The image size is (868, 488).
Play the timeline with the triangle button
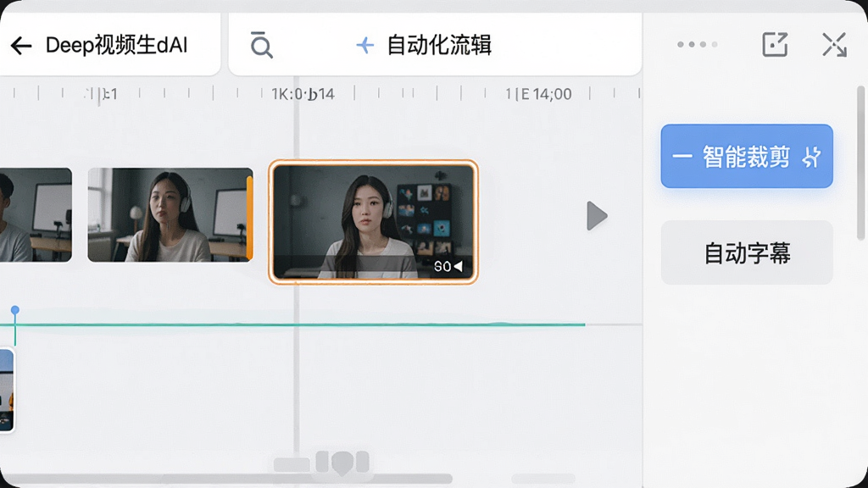[x=597, y=216]
